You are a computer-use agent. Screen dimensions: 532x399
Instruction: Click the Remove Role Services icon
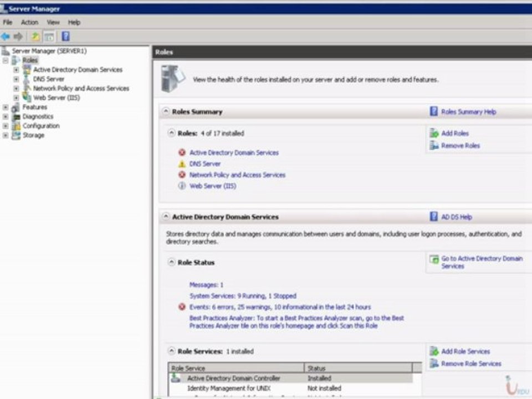coord(434,364)
